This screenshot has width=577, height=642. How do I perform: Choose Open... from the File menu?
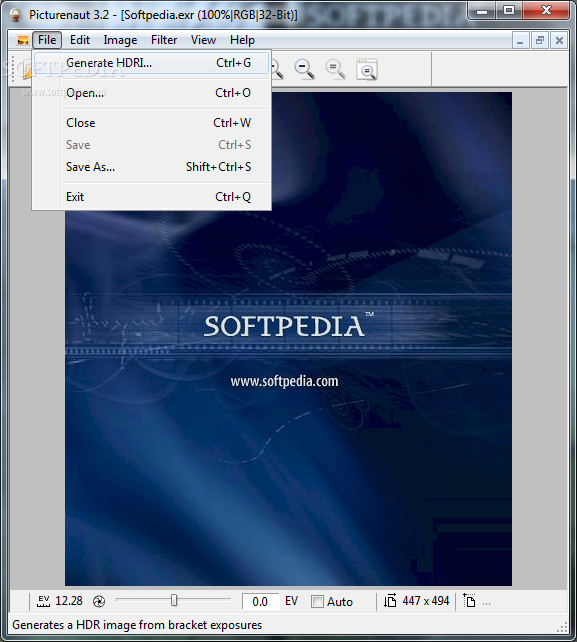click(x=152, y=93)
